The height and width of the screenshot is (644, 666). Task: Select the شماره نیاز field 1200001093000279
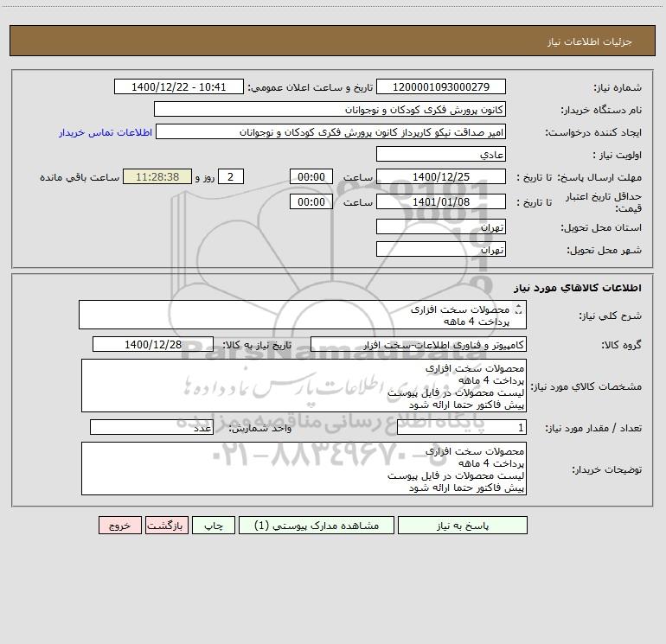tap(441, 86)
